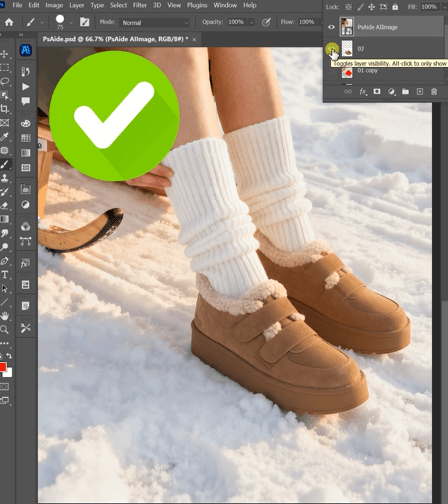Image resolution: width=448 pixels, height=504 pixels.
Task: Add layer style via fx button
Action: pos(363,92)
